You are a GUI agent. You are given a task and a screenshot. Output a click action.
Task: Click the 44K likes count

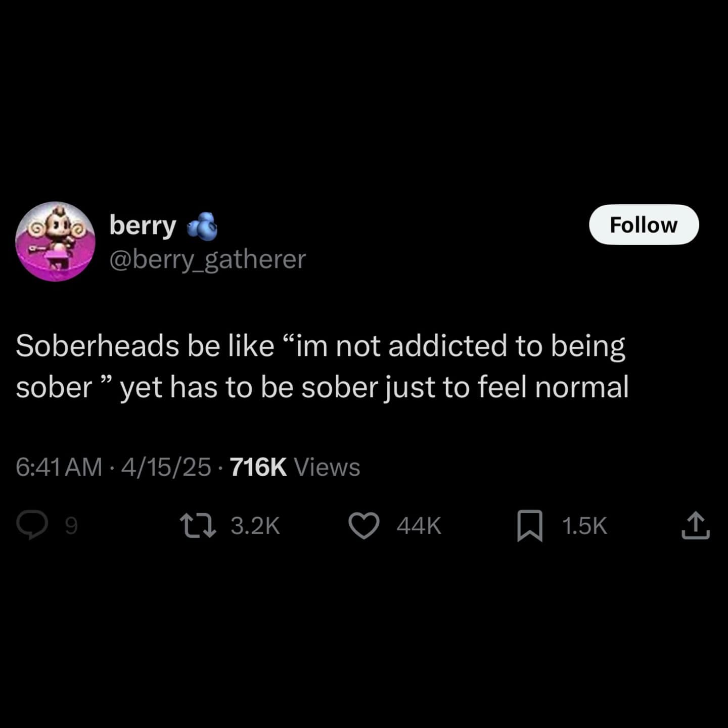pos(419,526)
